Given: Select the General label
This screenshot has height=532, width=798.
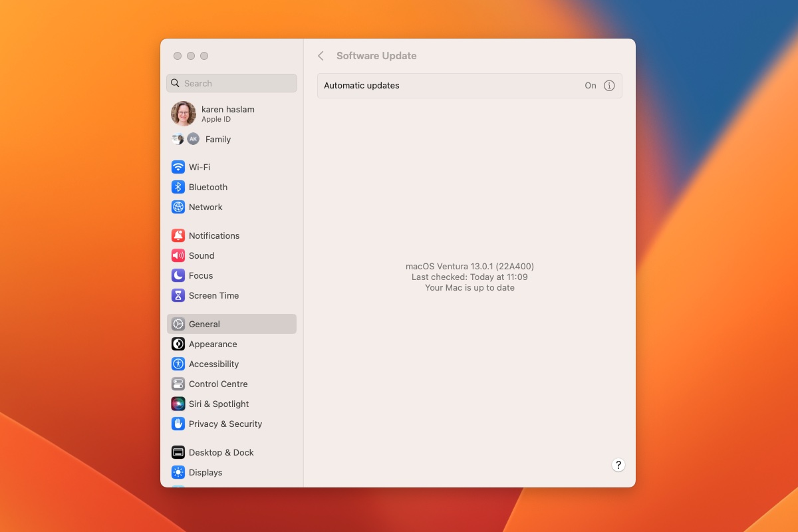Looking at the screenshot, I should click(204, 324).
